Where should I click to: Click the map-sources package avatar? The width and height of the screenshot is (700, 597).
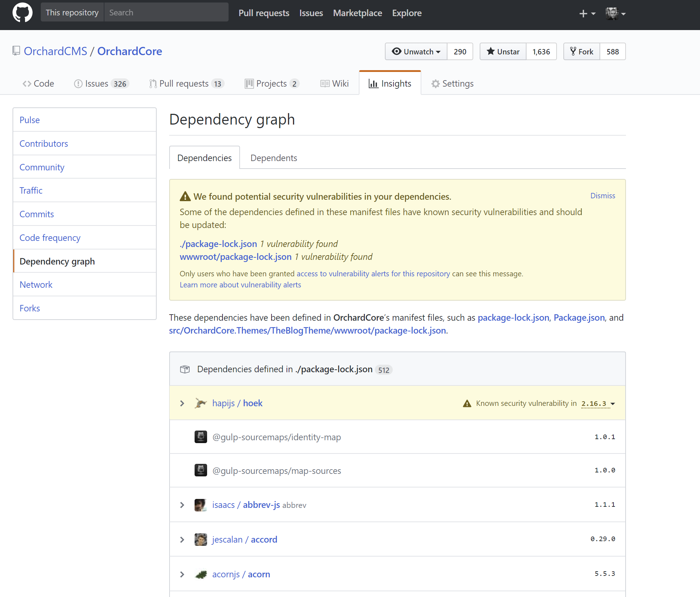201,470
